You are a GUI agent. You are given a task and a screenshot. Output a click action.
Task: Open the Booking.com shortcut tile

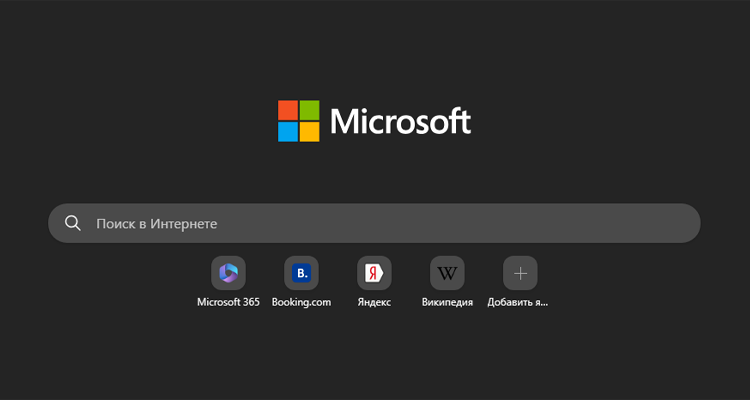click(x=301, y=273)
